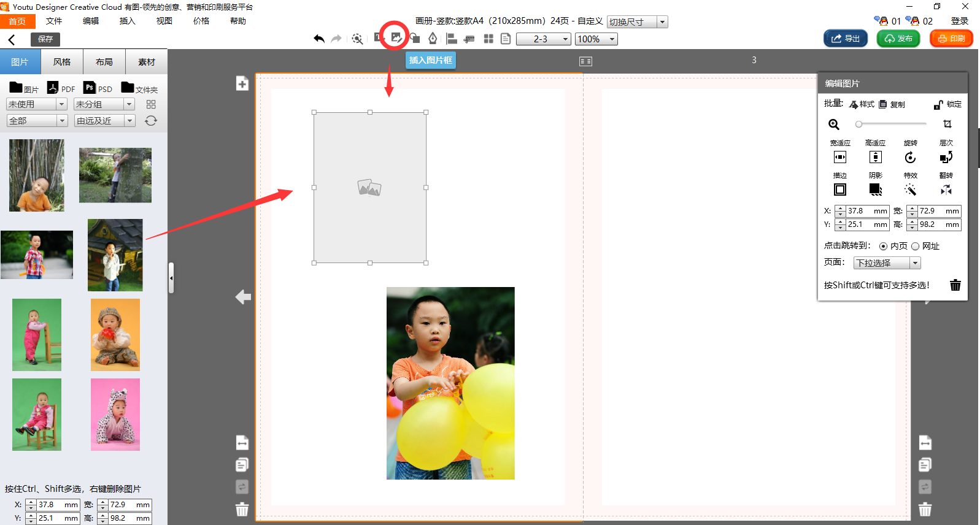
Task: Select the 内页 radio button
Action: 883,247
